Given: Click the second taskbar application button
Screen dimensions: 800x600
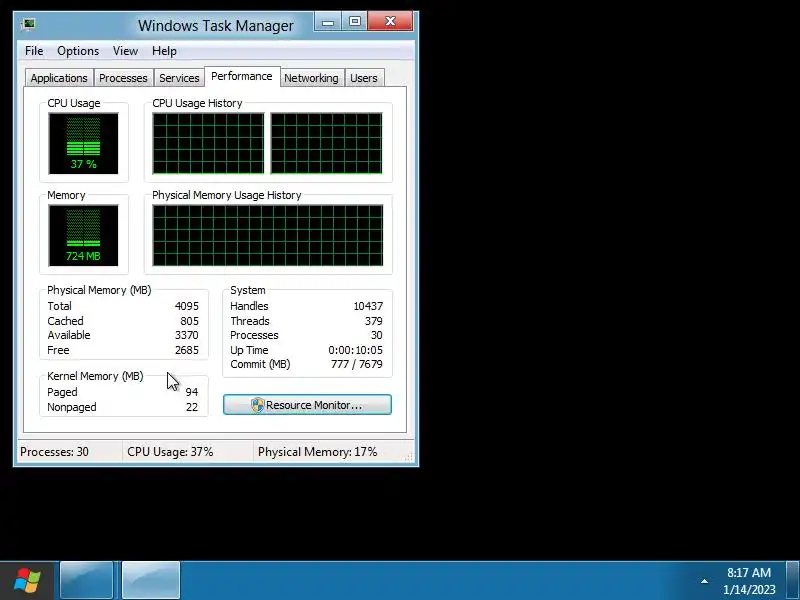Looking at the screenshot, I should 151,581.
